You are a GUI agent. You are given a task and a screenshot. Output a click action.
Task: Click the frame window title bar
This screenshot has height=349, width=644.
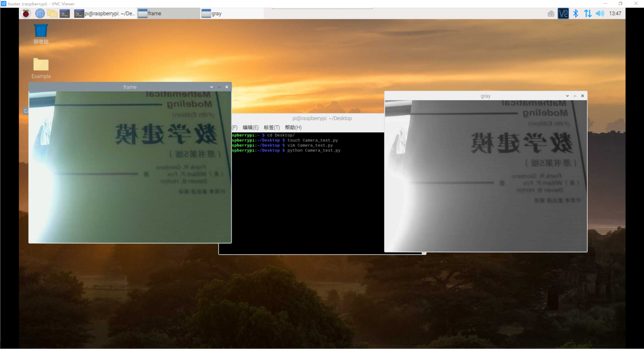click(x=130, y=87)
